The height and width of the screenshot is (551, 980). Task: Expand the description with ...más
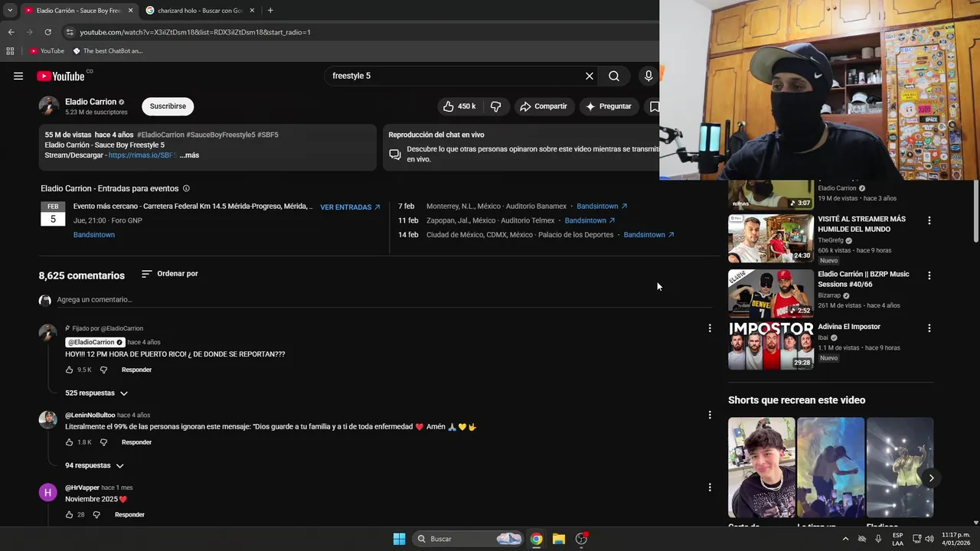[x=189, y=155]
